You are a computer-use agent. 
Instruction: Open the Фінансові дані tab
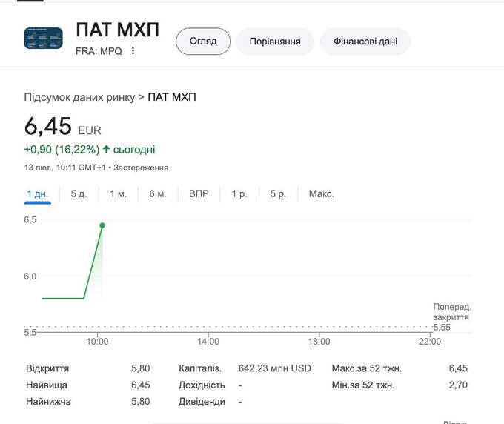coord(365,42)
